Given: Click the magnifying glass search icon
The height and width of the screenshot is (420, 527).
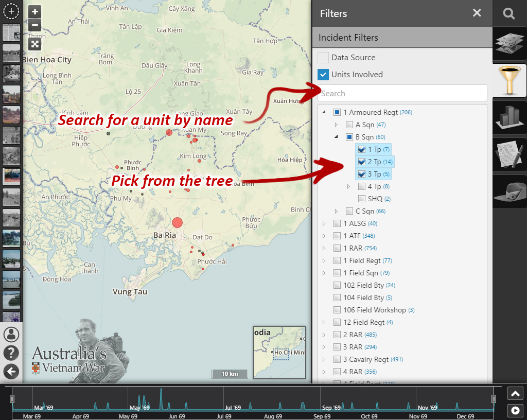Looking at the screenshot, I should (509, 14).
